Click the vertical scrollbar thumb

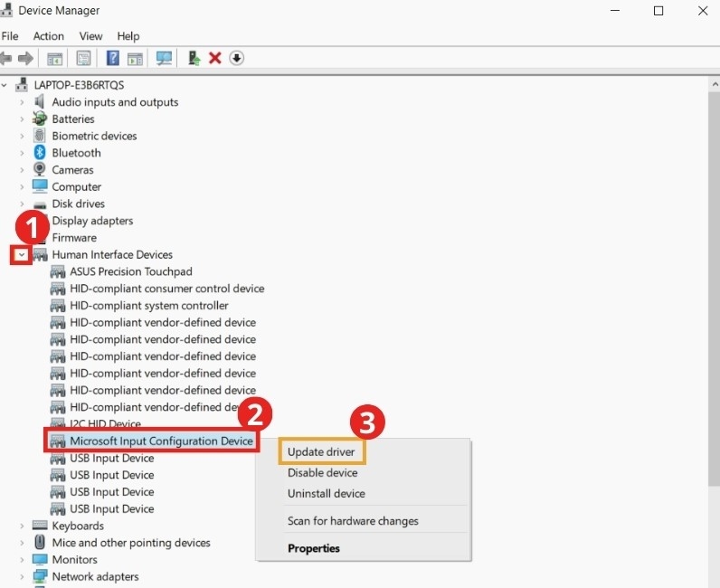(714, 289)
